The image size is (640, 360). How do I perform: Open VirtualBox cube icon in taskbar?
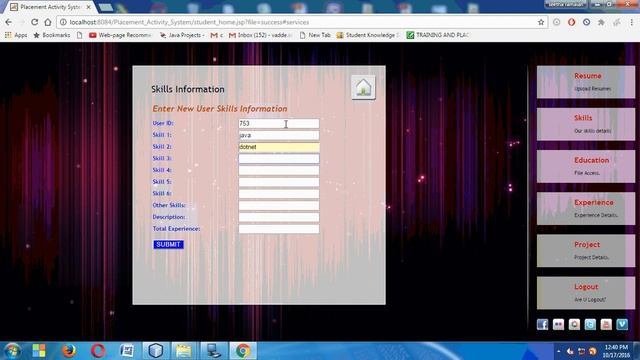pyautogui.click(x=156, y=351)
